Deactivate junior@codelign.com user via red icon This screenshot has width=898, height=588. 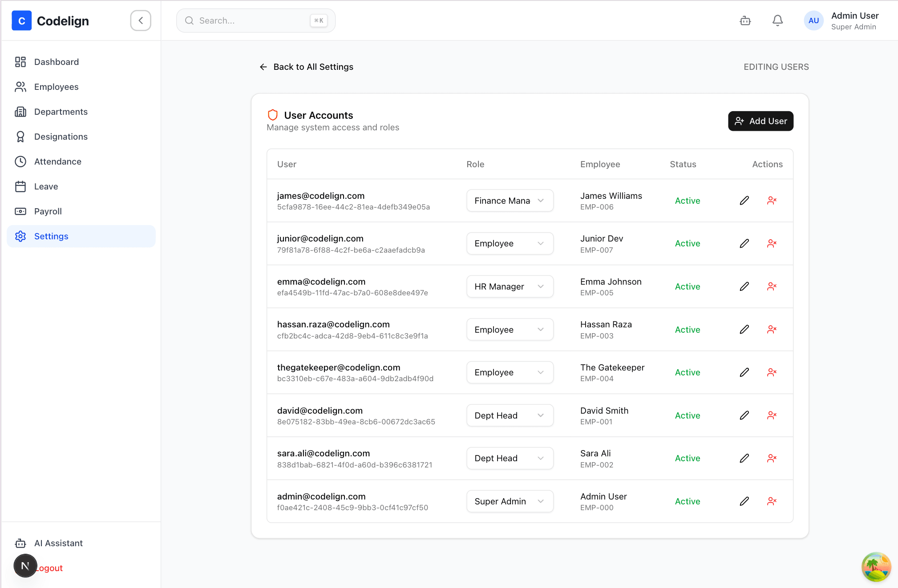tap(772, 243)
